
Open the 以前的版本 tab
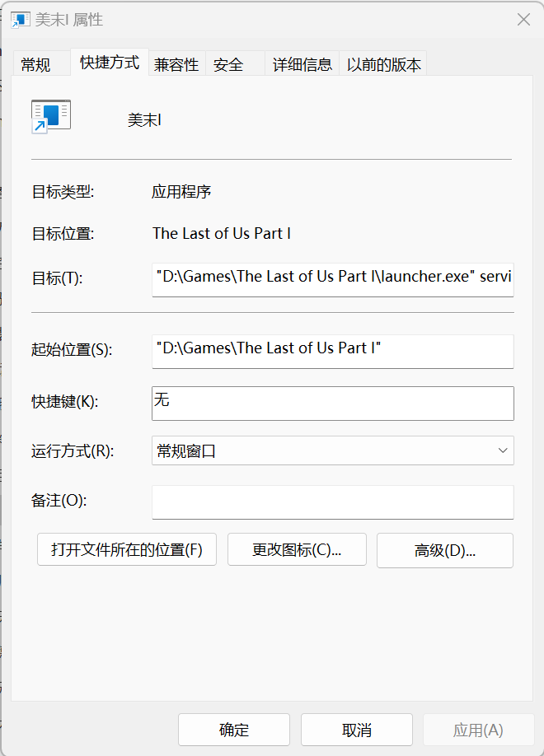click(x=383, y=62)
